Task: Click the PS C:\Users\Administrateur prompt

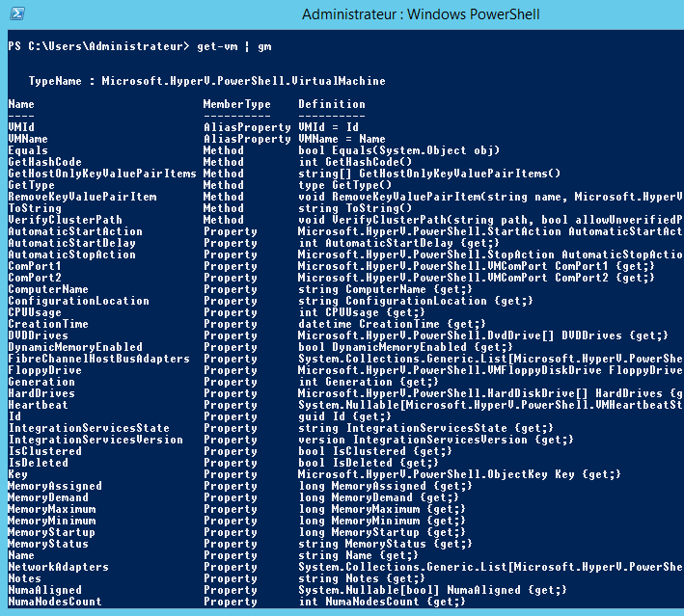Action: [96, 46]
